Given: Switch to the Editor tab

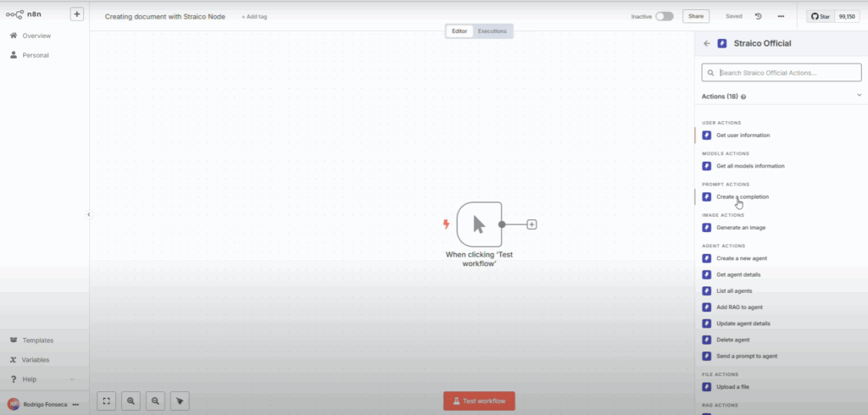Looking at the screenshot, I should pyautogui.click(x=459, y=31).
